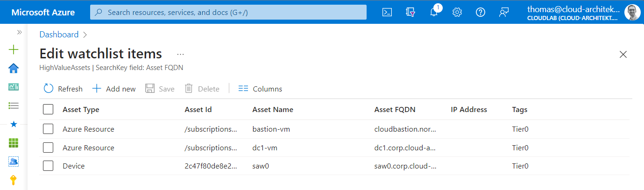644x190 pixels.
Task: Select the saw0 row checkbox
Action: pos(48,166)
